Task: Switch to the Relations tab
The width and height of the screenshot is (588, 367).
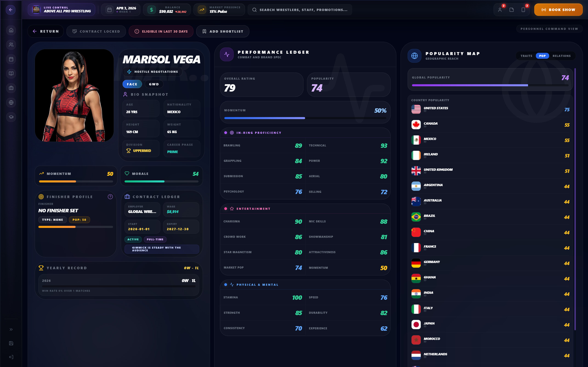Action: coord(562,56)
